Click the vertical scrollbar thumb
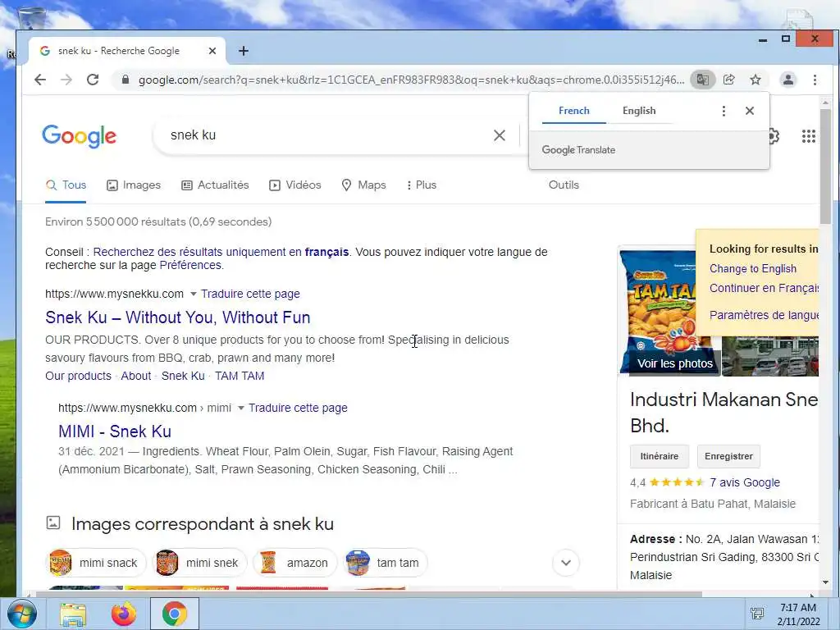 click(x=825, y=166)
